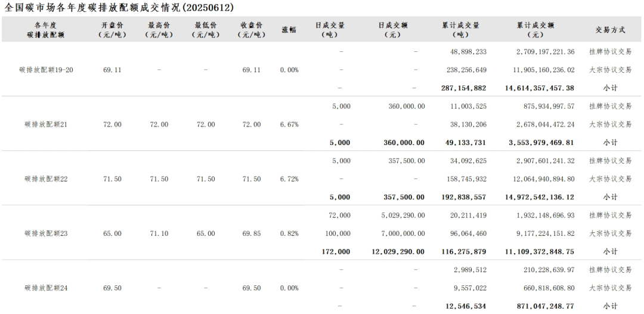
Task: Select the 累计成交额 column header
Action: [535, 30]
